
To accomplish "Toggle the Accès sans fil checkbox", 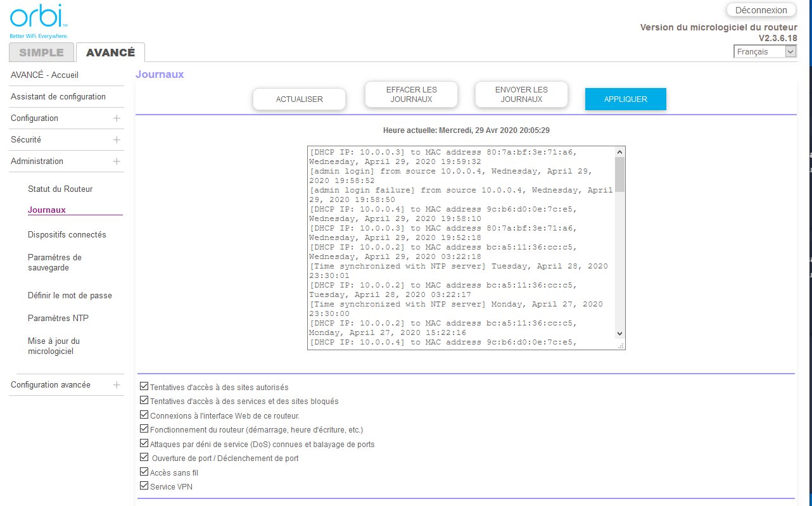I will coord(144,472).
